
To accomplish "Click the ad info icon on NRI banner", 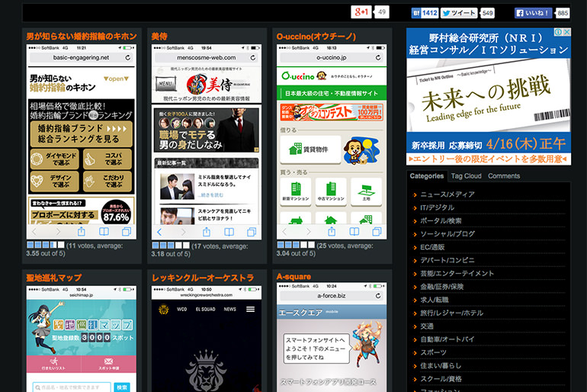I will pyautogui.click(x=559, y=32).
